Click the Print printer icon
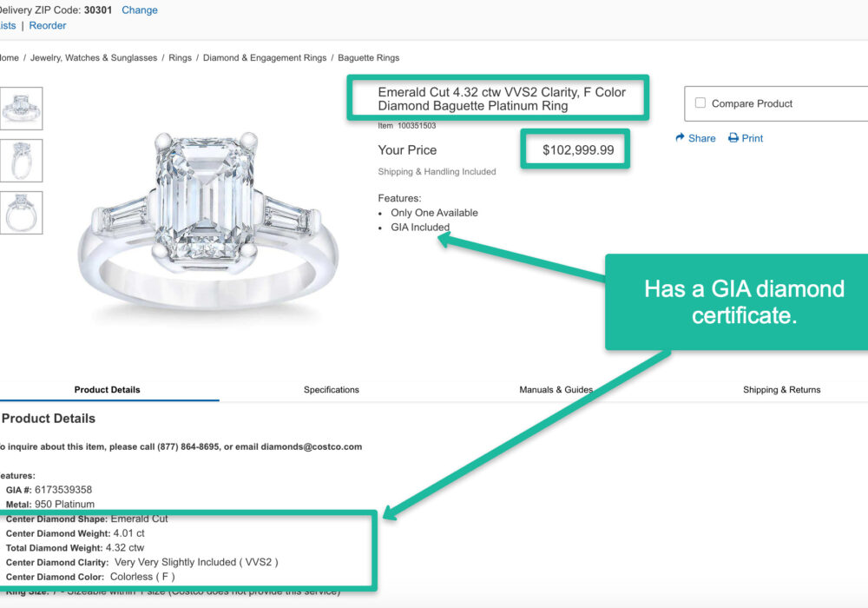The image size is (868, 608). [733, 138]
